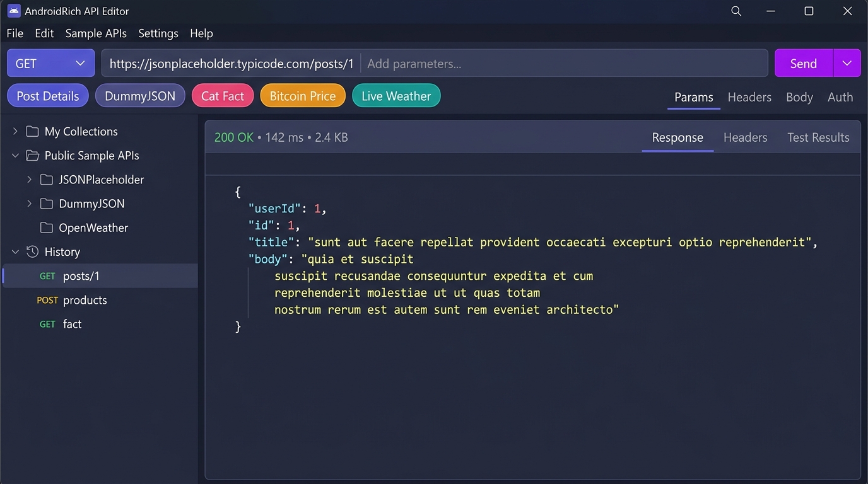Image resolution: width=868 pixels, height=484 pixels.
Task: Click the 2.4 KB response size
Action: point(331,137)
